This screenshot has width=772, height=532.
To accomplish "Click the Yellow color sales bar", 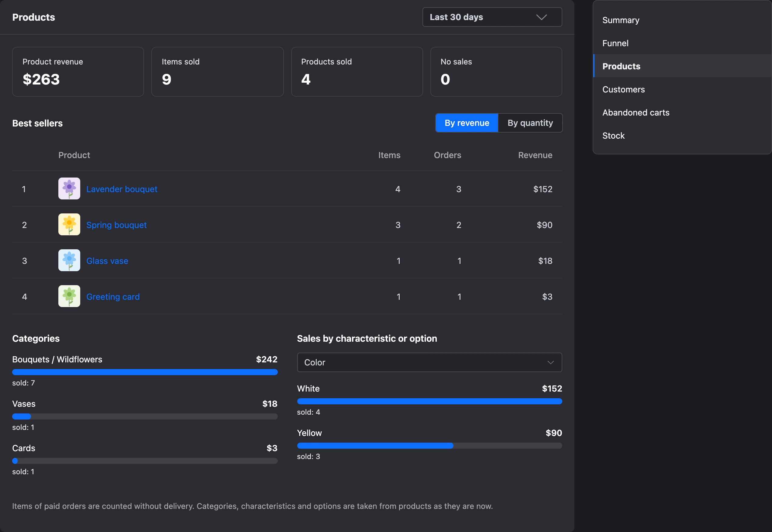I will pyautogui.click(x=429, y=446).
